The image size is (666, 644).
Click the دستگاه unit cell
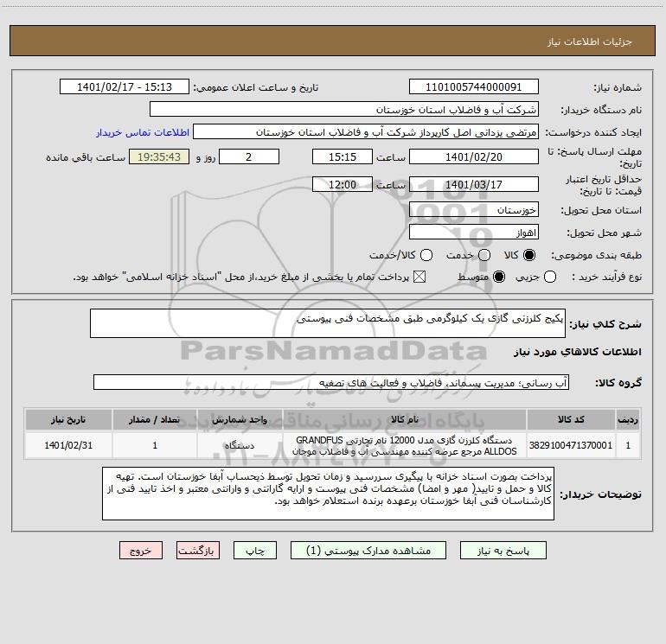(240, 445)
